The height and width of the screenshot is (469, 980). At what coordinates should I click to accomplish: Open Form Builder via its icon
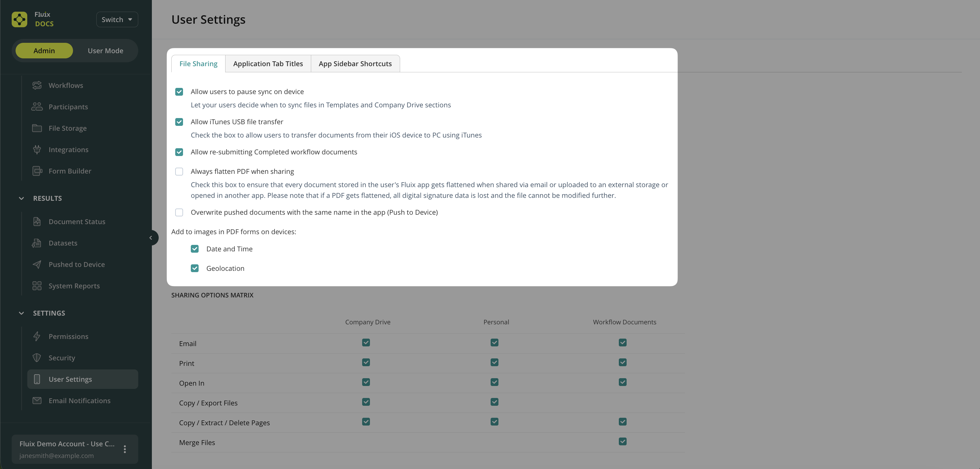pyautogui.click(x=37, y=171)
